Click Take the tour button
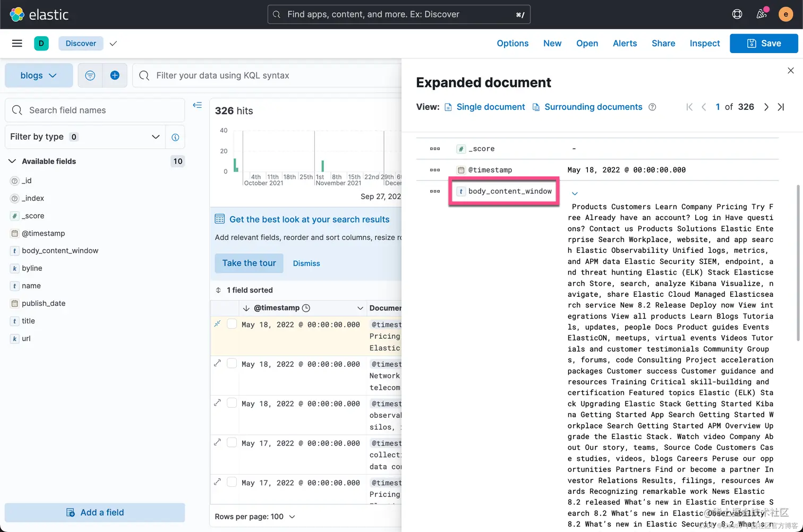 tap(249, 263)
